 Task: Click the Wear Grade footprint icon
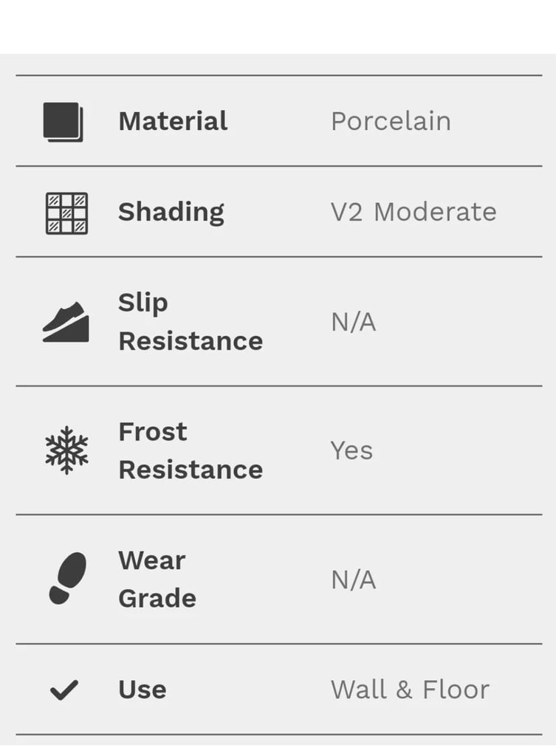(x=67, y=578)
